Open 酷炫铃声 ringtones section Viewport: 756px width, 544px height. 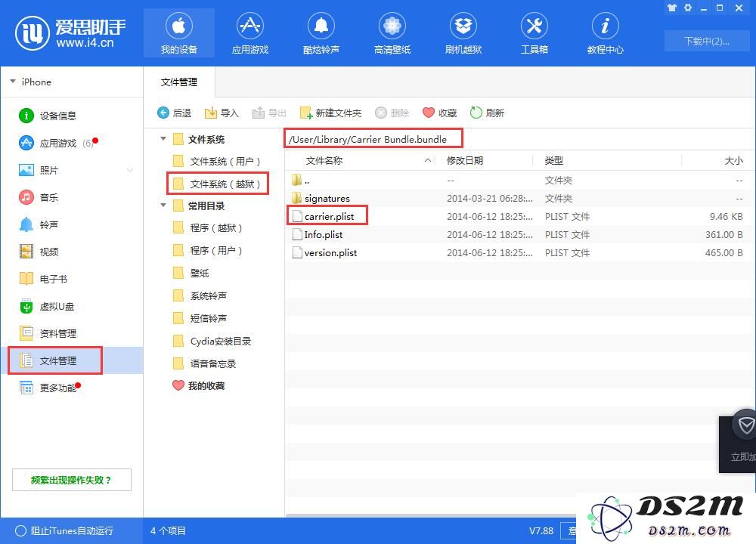[x=321, y=32]
